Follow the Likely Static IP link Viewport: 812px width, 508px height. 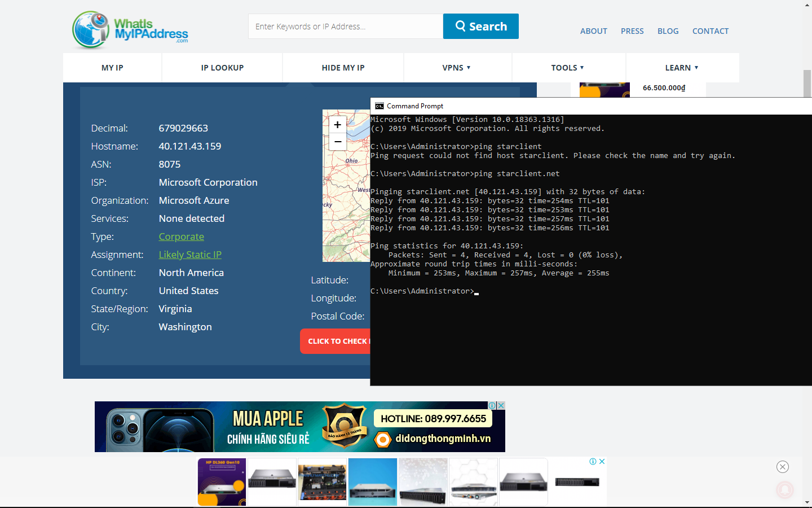tap(190, 255)
